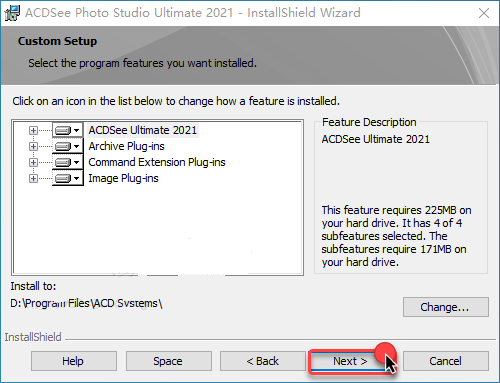Click the drive icon for Archive Plug-ins
This screenshot has width=500, height=383.
click(x=63, y=146)
